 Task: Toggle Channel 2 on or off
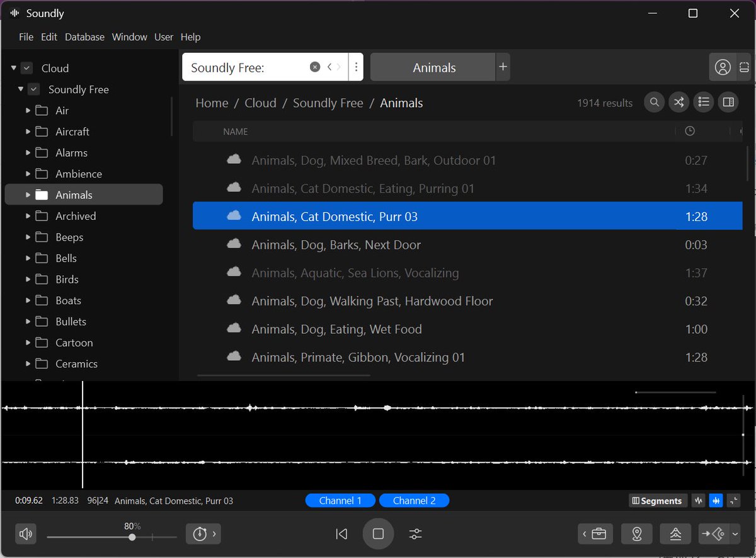coord(414,501)
